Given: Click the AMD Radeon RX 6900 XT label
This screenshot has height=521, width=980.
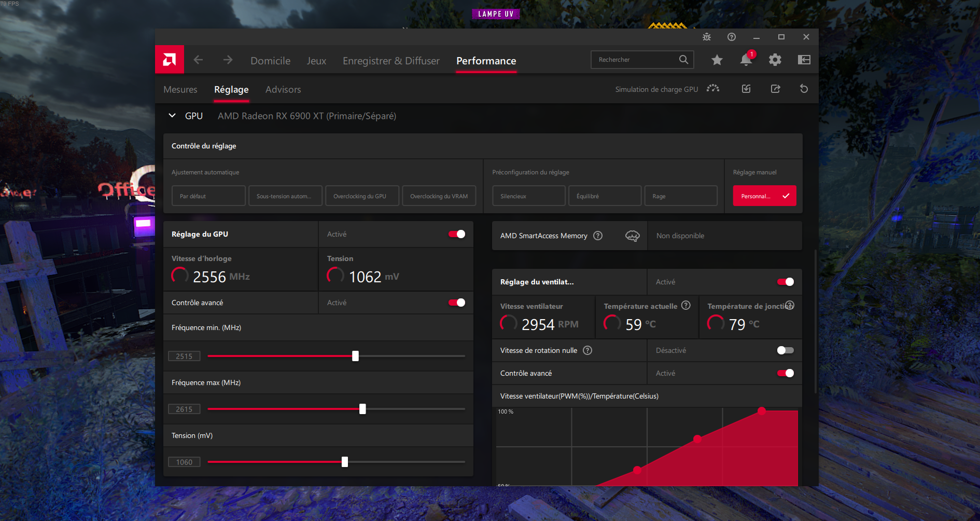Looking at the screenshot, I should pyautogui.click(x=307, y=116).
